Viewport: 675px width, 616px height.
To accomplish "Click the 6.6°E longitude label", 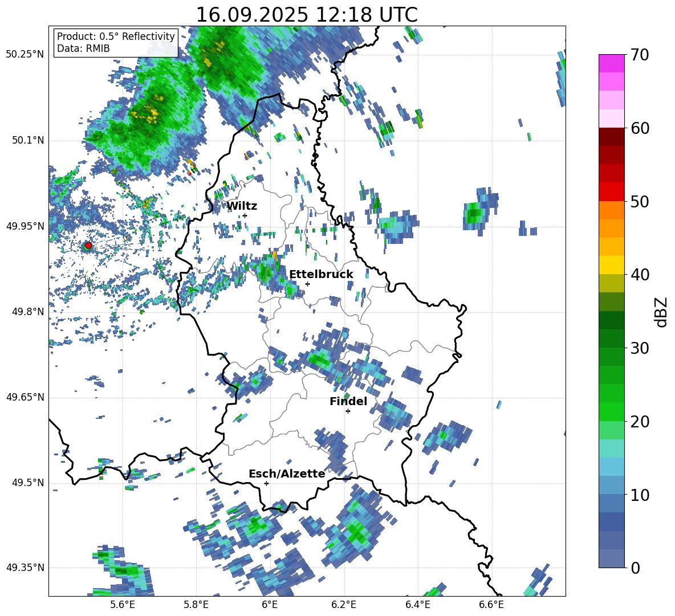I will pos(491,605).
